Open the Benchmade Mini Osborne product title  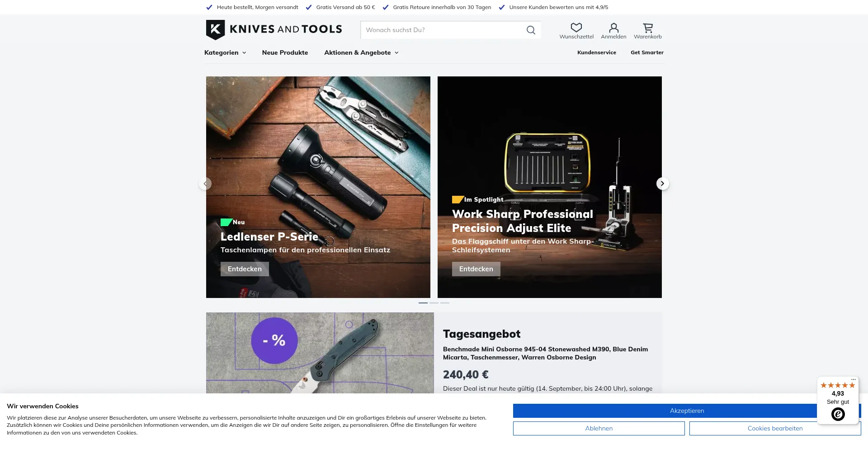pos(545,353)
